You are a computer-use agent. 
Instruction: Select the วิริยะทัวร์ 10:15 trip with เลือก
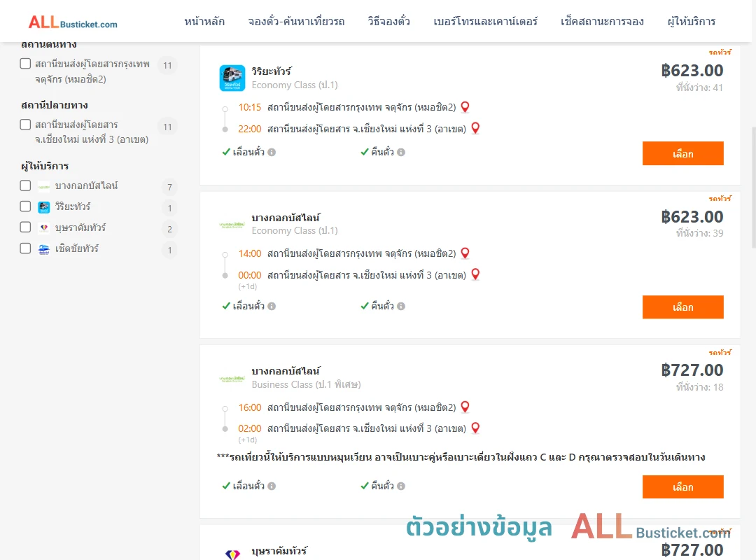(682, 153)
